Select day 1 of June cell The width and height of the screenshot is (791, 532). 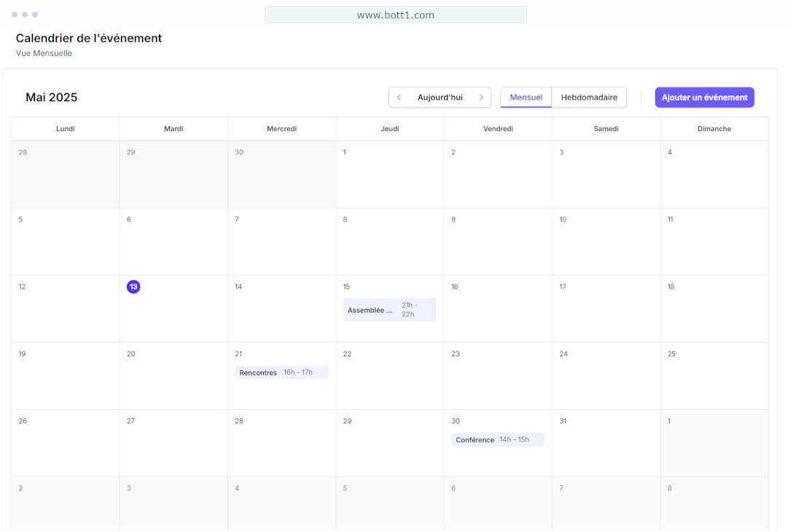tap(714, 442)
